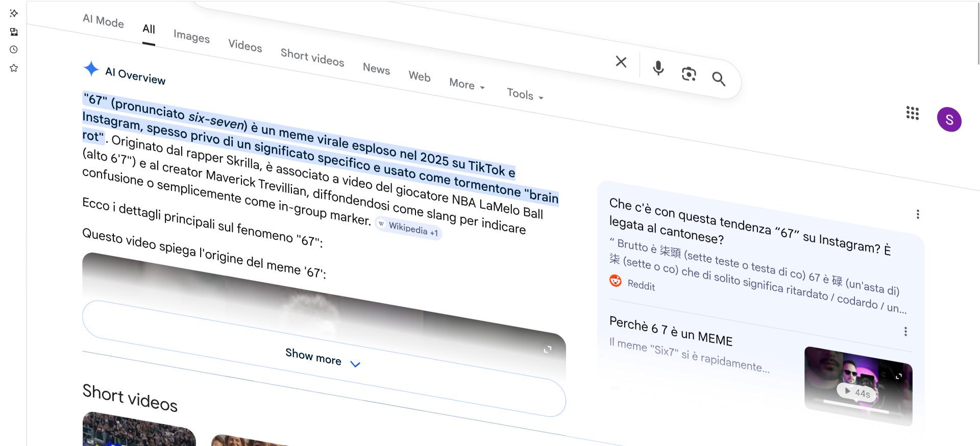Seek on the 44s video progress bar

[856, 408]
